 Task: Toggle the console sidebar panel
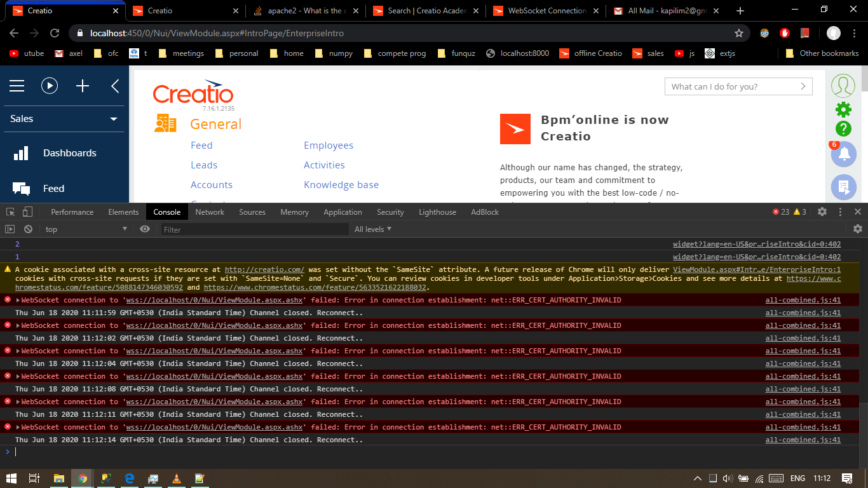[10, 229]
